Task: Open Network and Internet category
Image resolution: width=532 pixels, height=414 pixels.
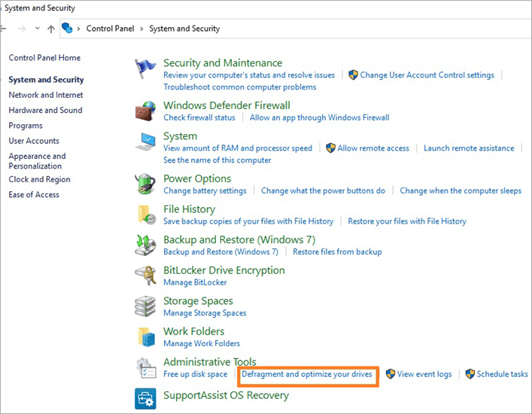Action: click(46, 95)
